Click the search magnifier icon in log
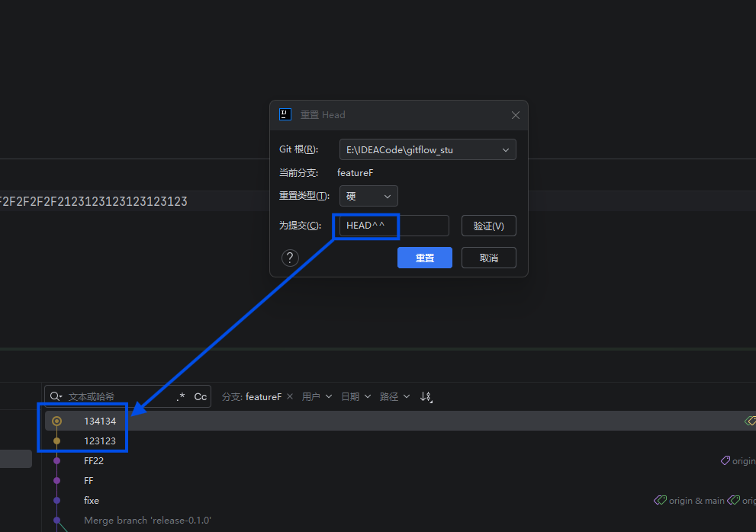The width and height of the screenshot is (756, 532). tap(56, 396)
